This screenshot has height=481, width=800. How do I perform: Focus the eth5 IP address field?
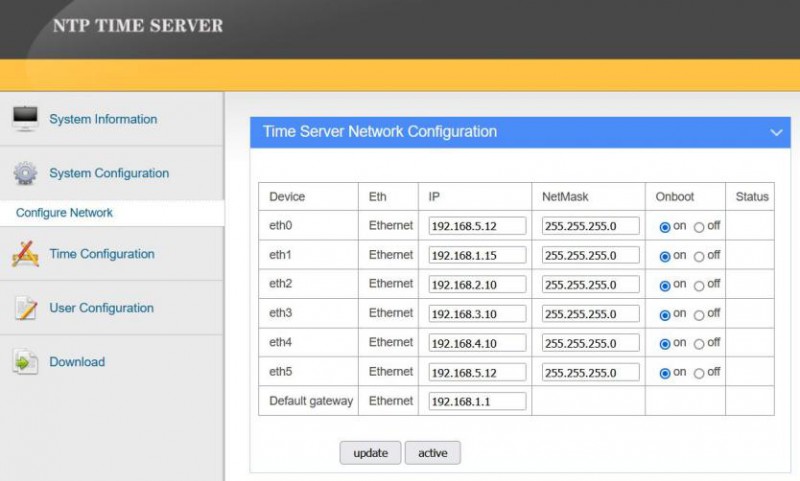pos(477,372)
